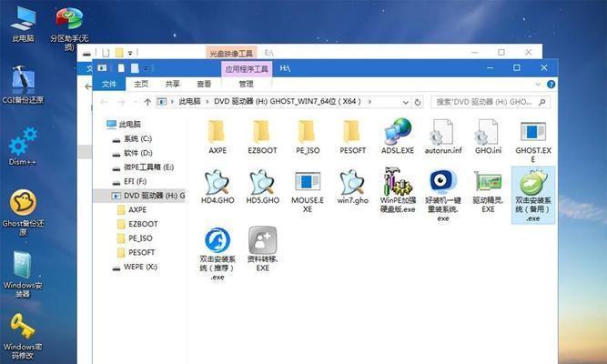
Task: Select the AXPE folder in file pane
Action: (218, 136)
